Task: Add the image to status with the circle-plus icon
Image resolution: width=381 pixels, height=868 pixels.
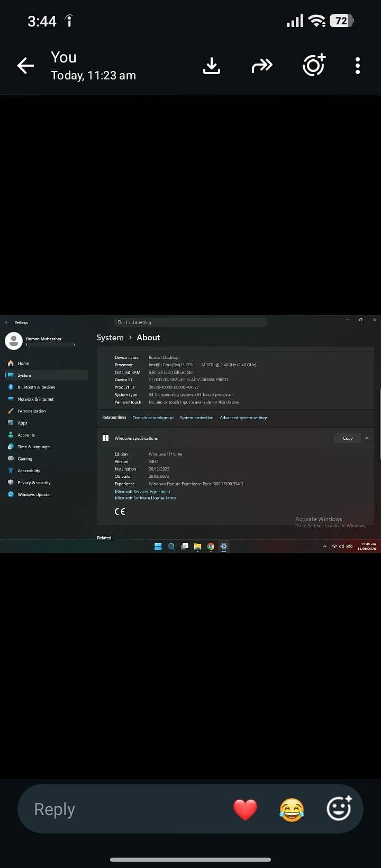Action: pos(314,66)
